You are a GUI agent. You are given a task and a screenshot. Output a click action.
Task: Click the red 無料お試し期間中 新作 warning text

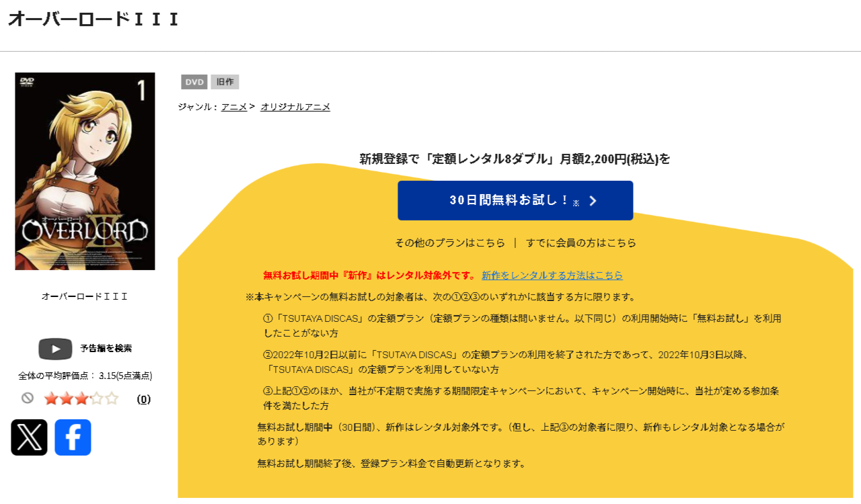[369, 276]
